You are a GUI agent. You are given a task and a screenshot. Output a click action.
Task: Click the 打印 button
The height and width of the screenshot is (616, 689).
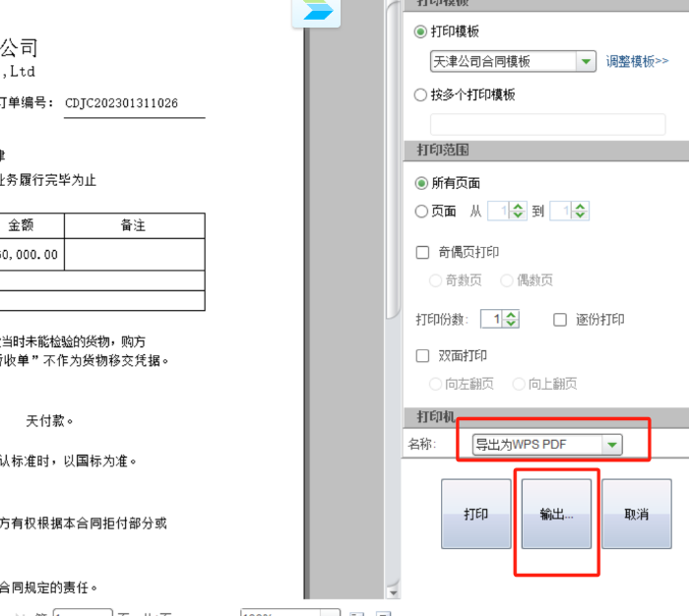coord(476,514)
